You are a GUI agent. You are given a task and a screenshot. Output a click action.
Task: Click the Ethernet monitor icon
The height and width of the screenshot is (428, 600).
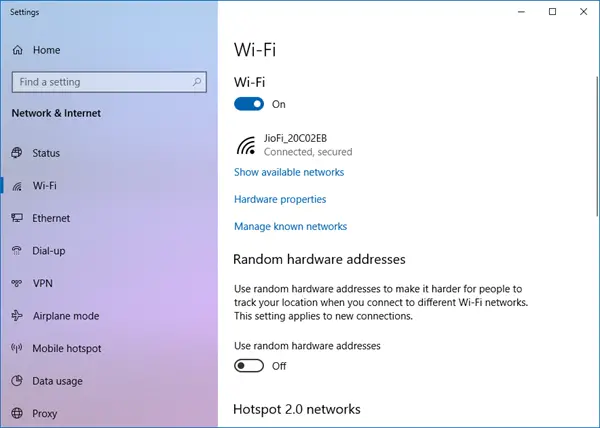coord(17,218)
